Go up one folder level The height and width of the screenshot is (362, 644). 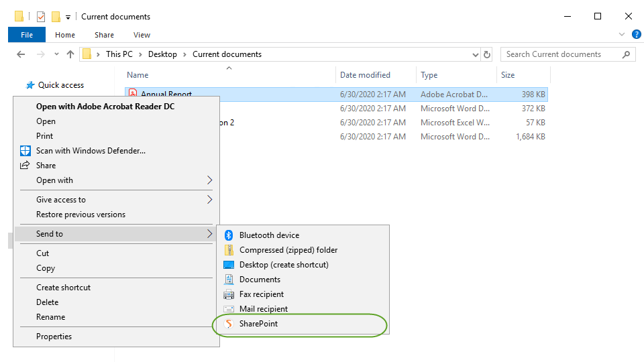click(70, 54)
